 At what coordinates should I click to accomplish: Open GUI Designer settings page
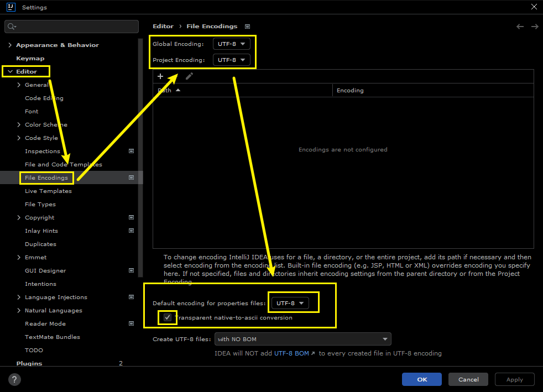[45, 270]
